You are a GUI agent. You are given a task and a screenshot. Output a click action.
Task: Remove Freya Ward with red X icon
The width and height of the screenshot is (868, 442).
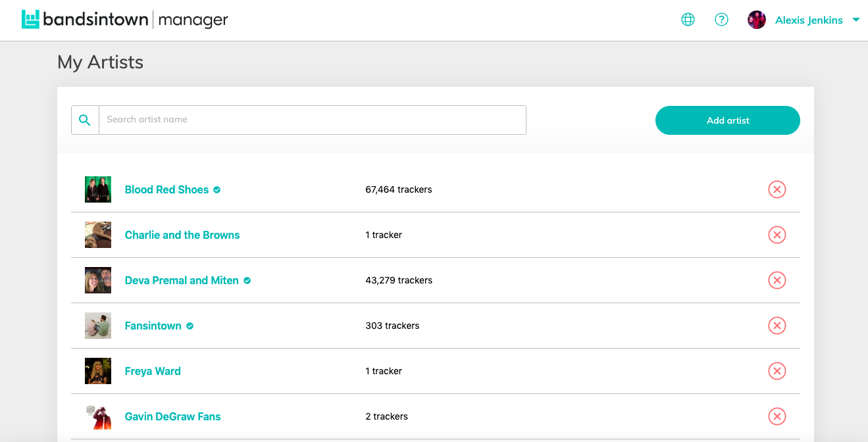click(x=777, y=371)
